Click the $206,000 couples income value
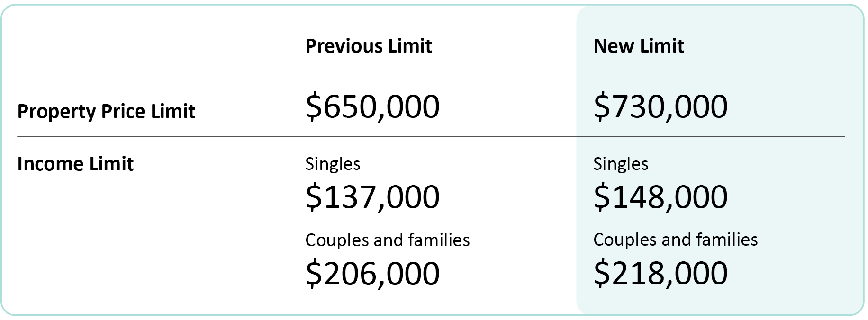This screenshot has width=868, height=320. [x=372, y=273]
